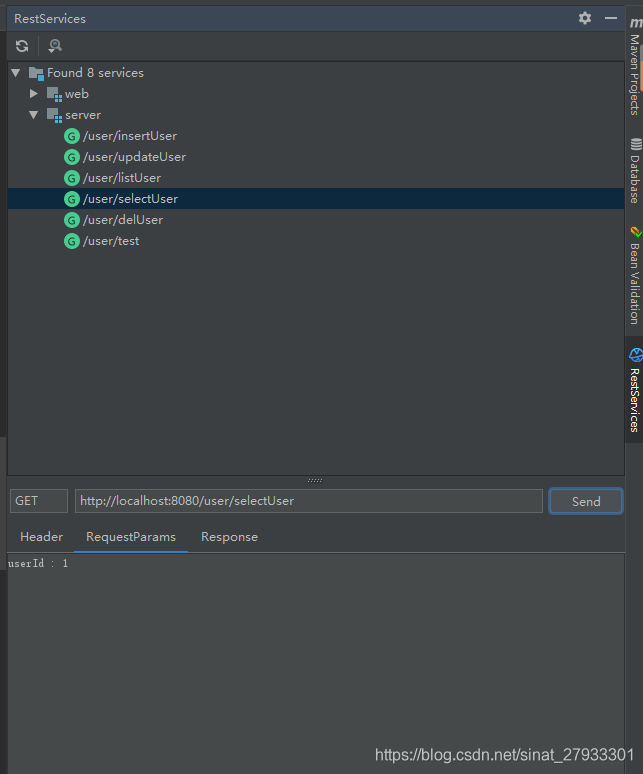Click the userId : 1 parameter text

(x=38, y=563)
